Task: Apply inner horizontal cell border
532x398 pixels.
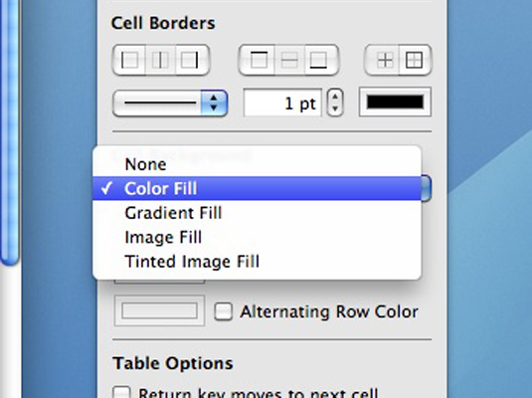Action: pos(289,60)
